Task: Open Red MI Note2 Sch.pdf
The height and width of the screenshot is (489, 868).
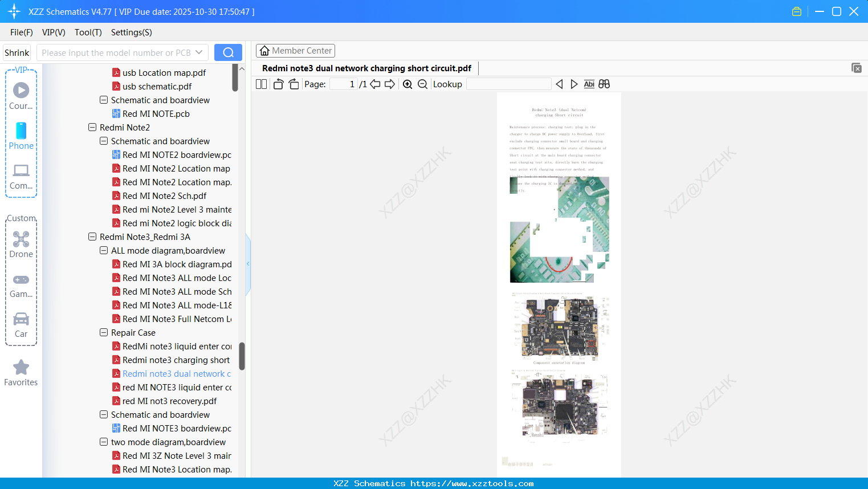Action: click(x=164, y=195)
